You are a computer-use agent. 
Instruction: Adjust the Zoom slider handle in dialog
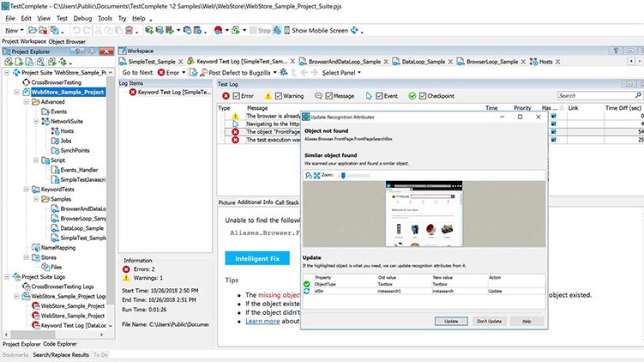pyautogui.click(x=343, y=176)
